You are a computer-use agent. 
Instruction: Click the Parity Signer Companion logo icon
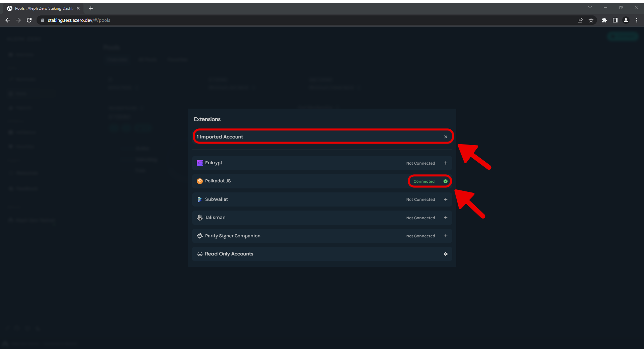click(x=200, y=236)
